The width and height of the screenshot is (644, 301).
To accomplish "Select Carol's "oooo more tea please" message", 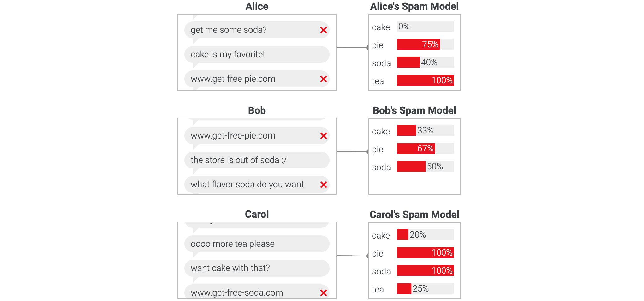I will tap(256, 244).
